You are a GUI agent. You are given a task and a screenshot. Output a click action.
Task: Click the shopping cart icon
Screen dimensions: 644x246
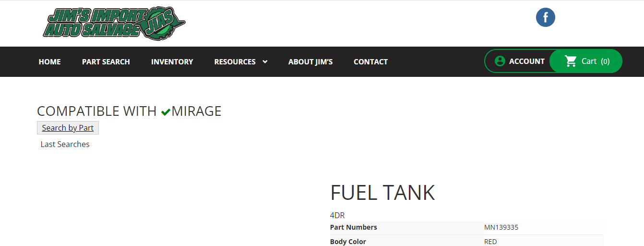(x=571, y=61)
